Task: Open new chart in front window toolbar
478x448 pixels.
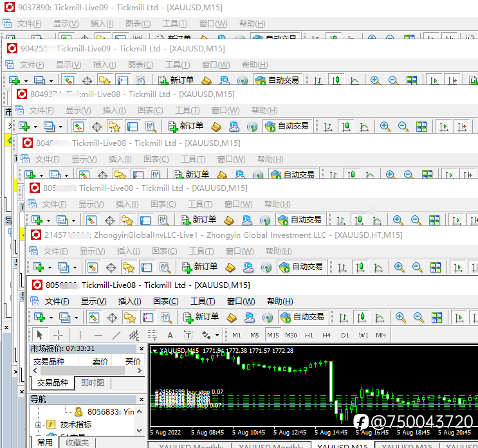Action: coord(40,318)
